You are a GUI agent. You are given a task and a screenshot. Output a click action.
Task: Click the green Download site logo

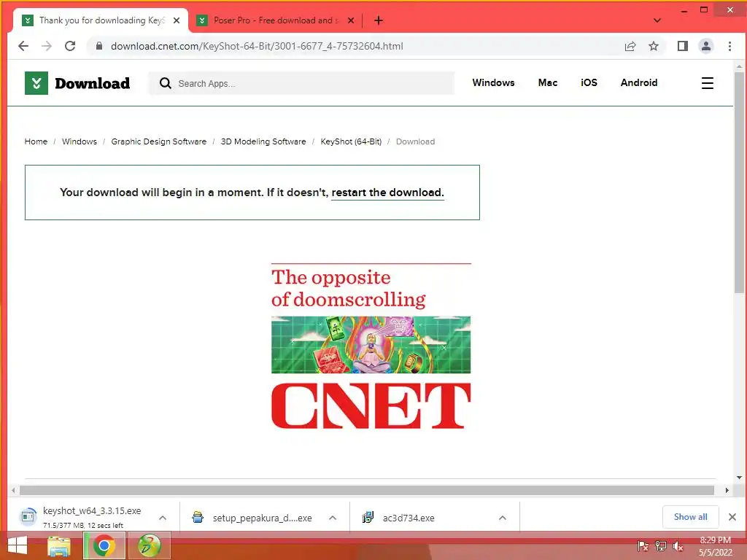pyautogui.click(x=36, y=83)
